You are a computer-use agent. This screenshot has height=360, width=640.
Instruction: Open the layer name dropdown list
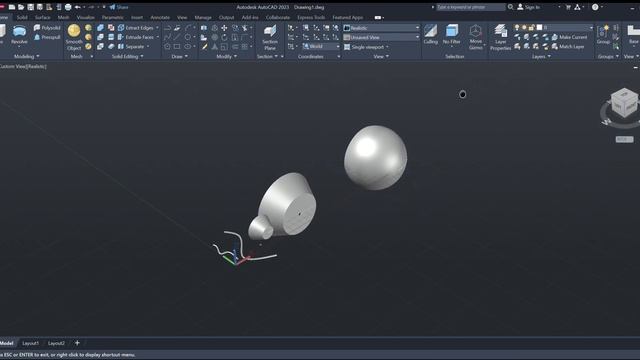(x=553, y=27)
